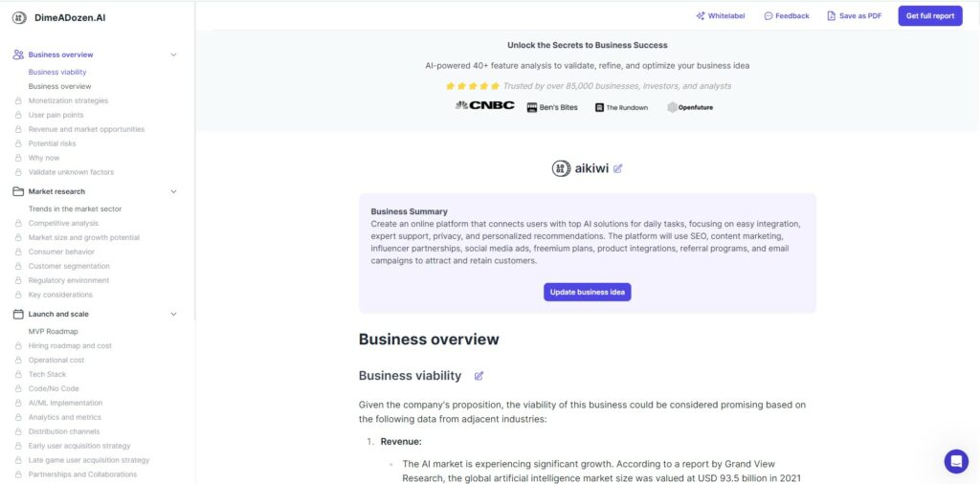Click the edit icon beside Business viability heading
This screenshot has width=980, height=484.
tap(479, 376)
